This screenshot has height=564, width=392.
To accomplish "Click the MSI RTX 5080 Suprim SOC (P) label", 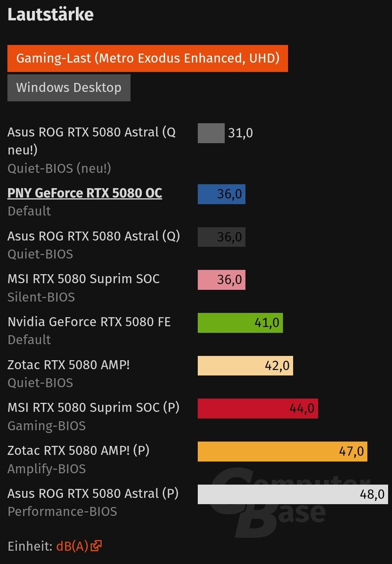I will tap(93, 408).
